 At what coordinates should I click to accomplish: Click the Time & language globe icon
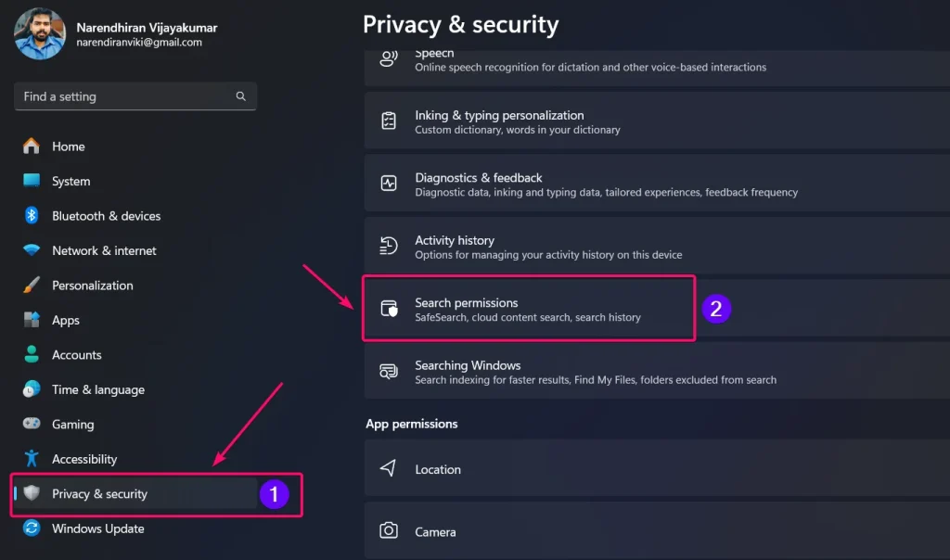(32, 389)
